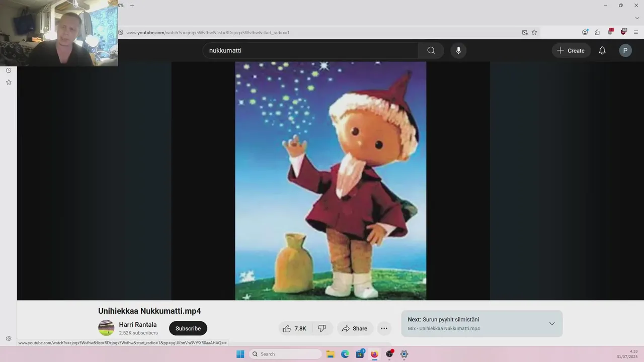Open Harri Rantala channel avatar
The height and width of the screenshot is (362, 644).
pos(106,328)
